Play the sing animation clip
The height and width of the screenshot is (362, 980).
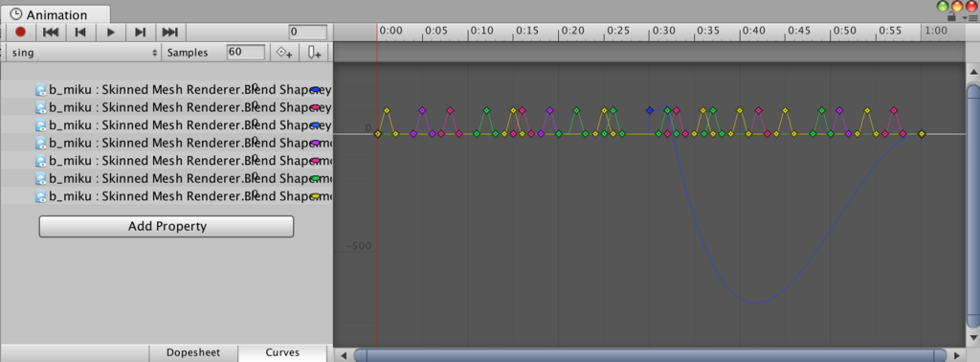111,32
